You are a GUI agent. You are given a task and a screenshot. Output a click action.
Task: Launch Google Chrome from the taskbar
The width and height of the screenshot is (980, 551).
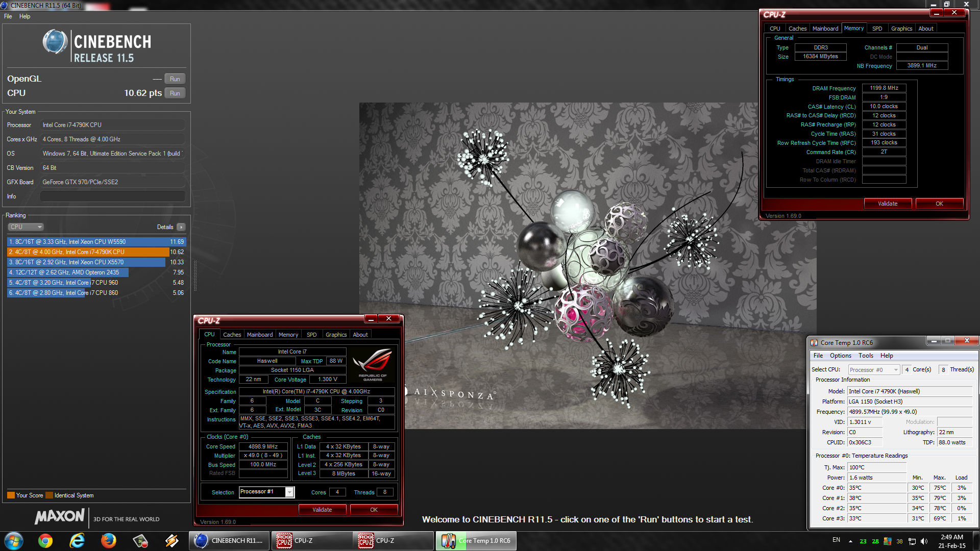[45, 540]
